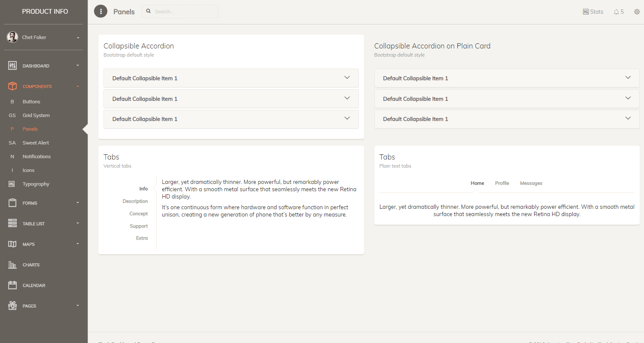The image size is (644, 343).
Task: Collapse the Components menu caret
Action: (78, 86)
